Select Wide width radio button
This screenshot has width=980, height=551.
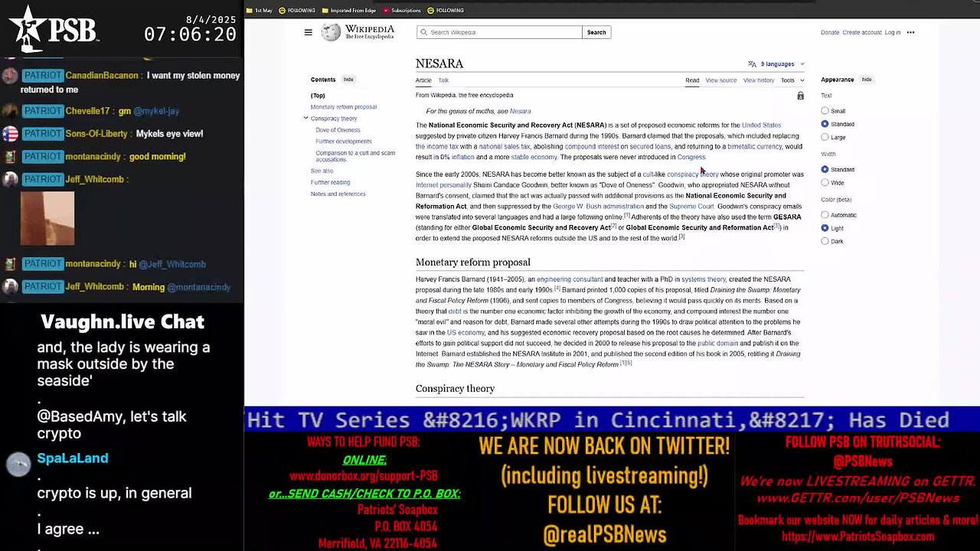coord(825,183)
